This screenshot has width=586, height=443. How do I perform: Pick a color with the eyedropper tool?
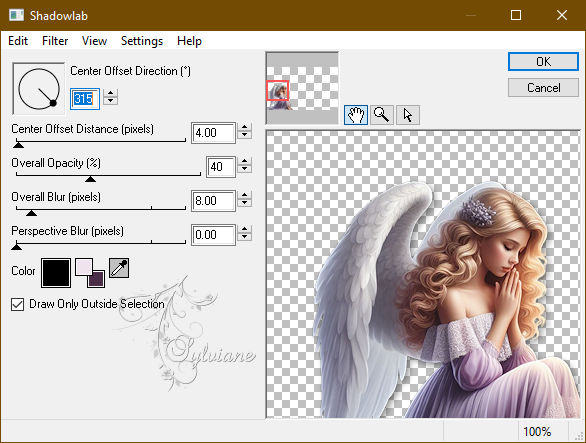pyautogui.click(x=119, y=268)
